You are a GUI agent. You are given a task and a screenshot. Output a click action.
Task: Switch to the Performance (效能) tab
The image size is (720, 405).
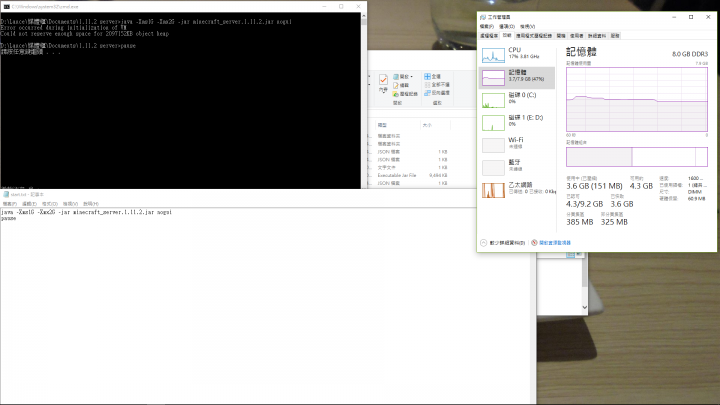coord(507,35)
